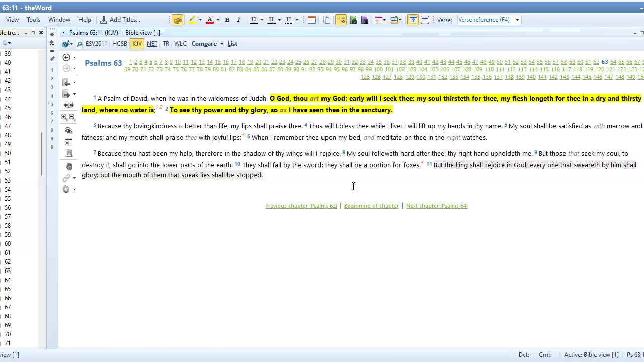644x362 pixels.
Task: Click the Add Titles button
Action: pos(121,20)
